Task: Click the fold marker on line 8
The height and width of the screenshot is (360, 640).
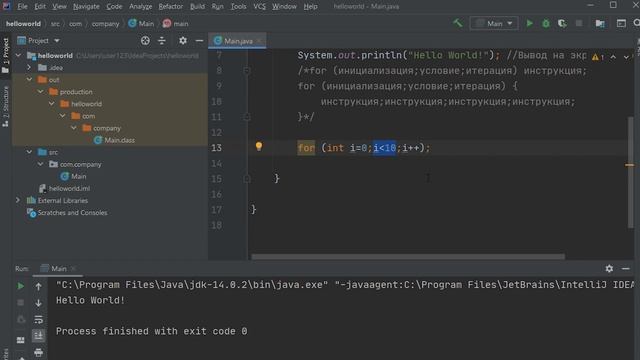Action: pos(247,71)
